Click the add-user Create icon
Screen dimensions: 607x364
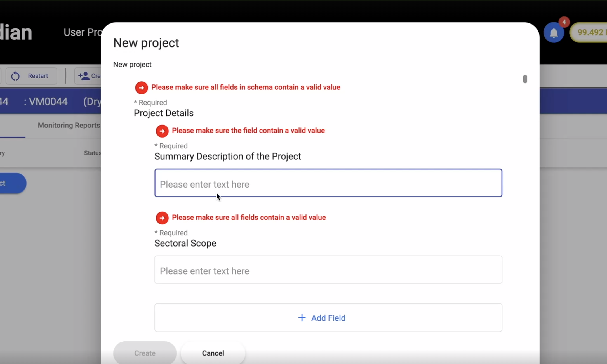(84, 76)
